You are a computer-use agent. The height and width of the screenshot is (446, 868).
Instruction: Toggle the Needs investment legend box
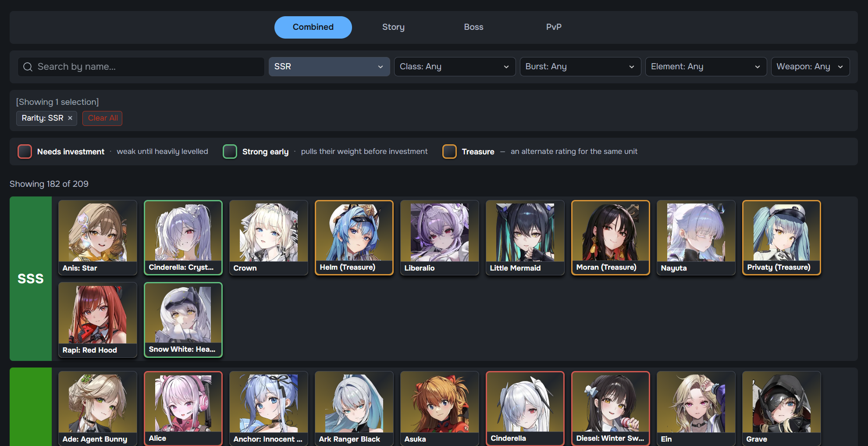(25, 151)
